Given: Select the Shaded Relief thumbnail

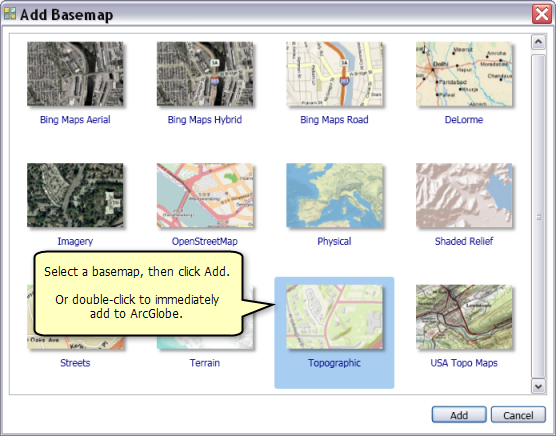Looking at the screenshot, I should pyautogui.click(x=464, y=195).
